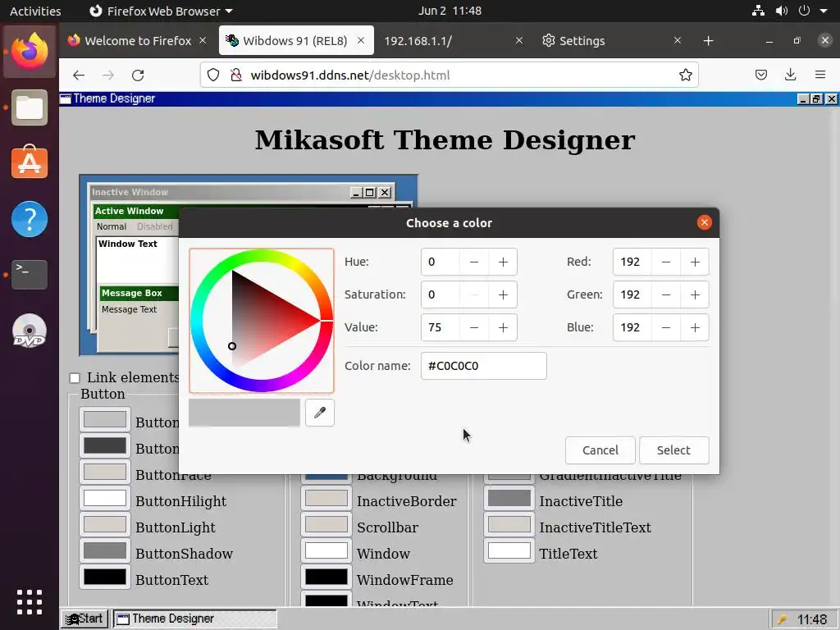Image resolution: width=840 pixels, height=630 pixels.
Task: Open the DVD disc in the dock
Action: pyautogui.click(x=30, y=331)
